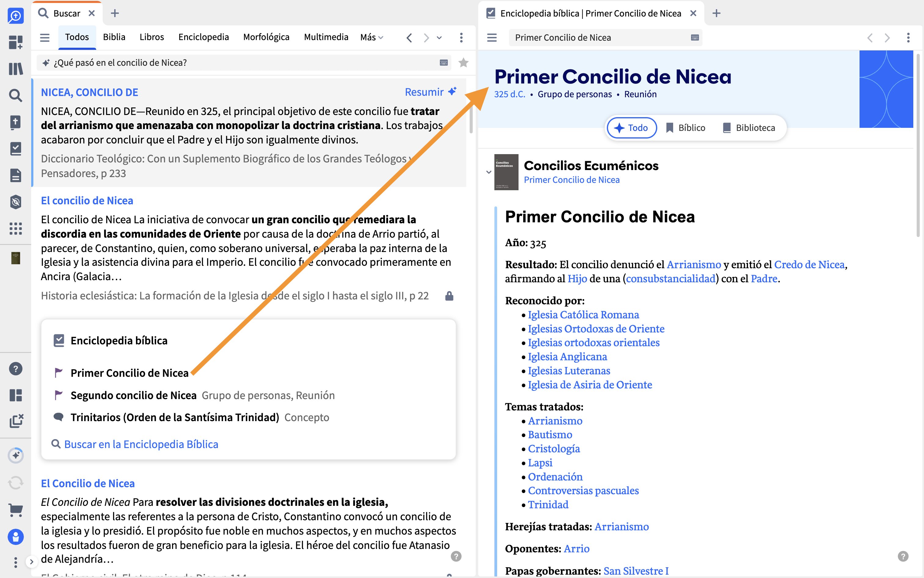Open the Concilios Ecuménicos book cover

click(x=506, y=172)
